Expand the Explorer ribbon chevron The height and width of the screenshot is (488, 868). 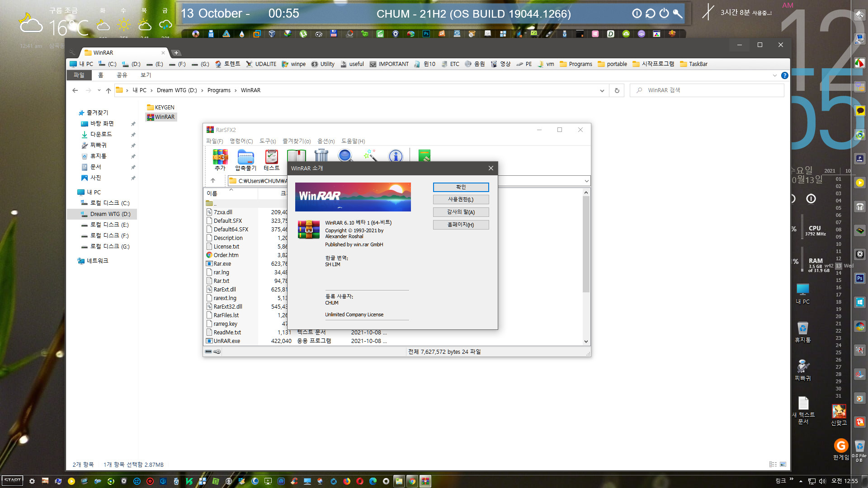click(x=775, y=75)
